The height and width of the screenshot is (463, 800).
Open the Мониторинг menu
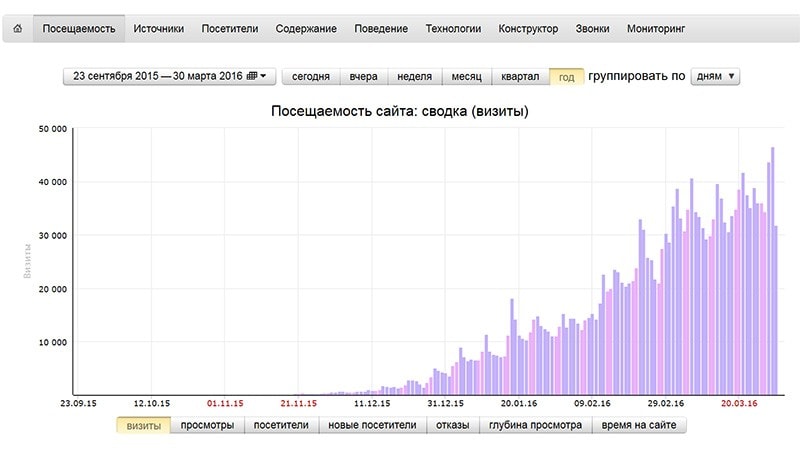pos(656,29)
